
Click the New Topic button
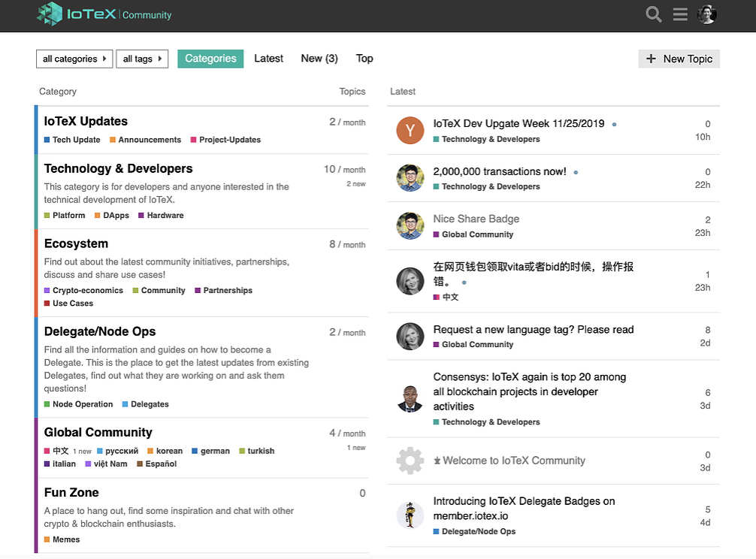tap(679, 59)
